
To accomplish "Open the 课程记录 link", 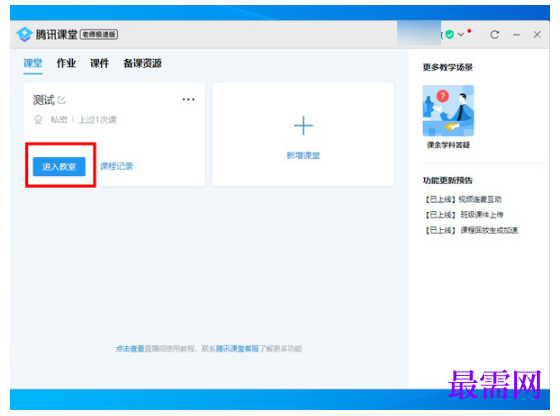I will (x=116, y=166).
